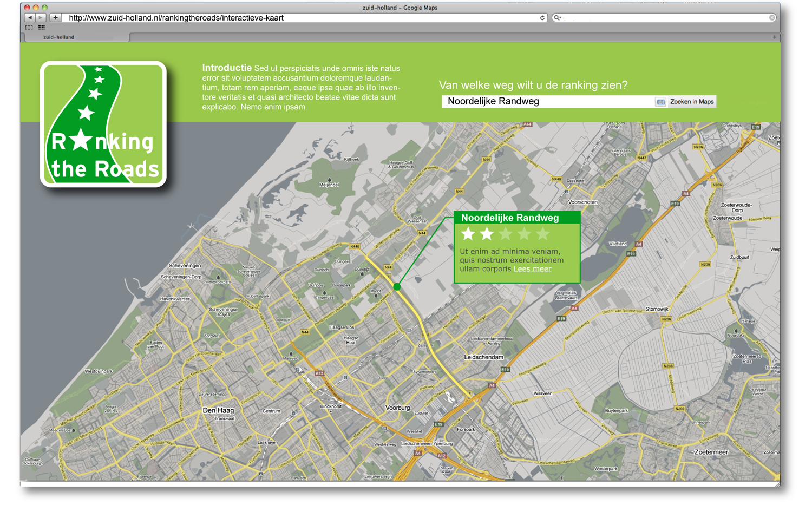The height and width of the screenshot is (505, 812).
Task: Clear the browser search field
Action: click(x=772, y=18)
